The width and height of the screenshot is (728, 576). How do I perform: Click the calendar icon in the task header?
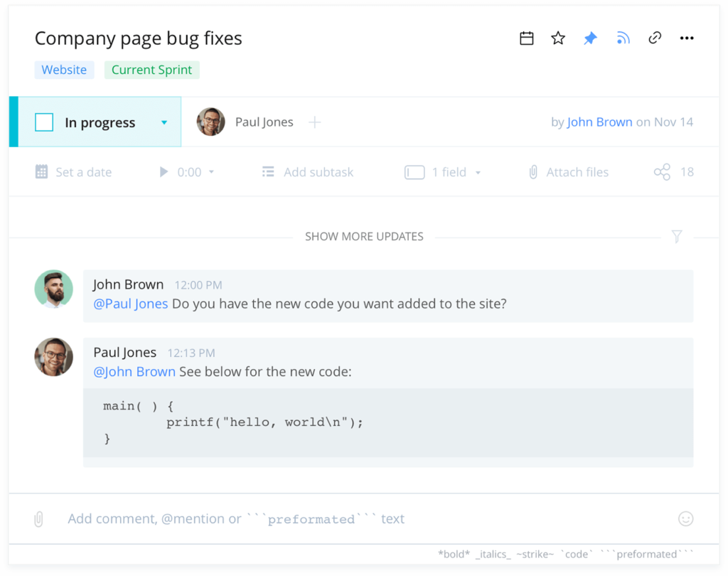click(526, 38)
